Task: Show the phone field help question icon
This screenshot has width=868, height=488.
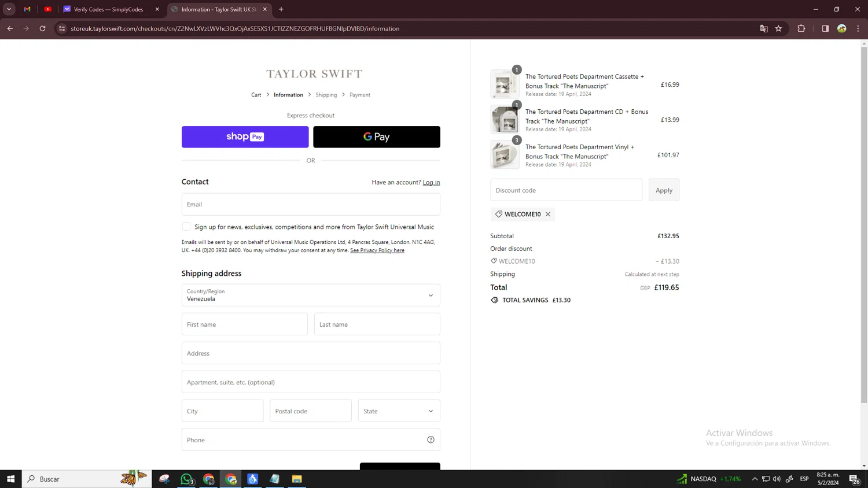Action: [431, 440]
